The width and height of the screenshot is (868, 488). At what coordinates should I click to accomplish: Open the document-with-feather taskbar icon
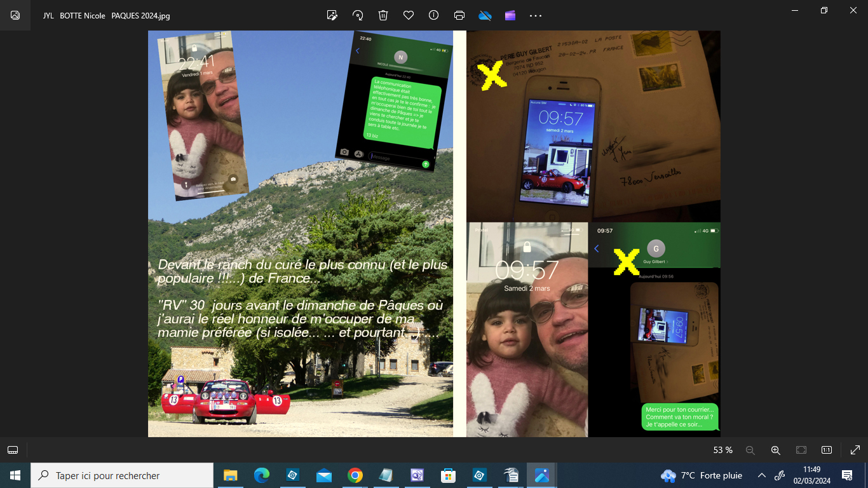[x=511, y=475]
